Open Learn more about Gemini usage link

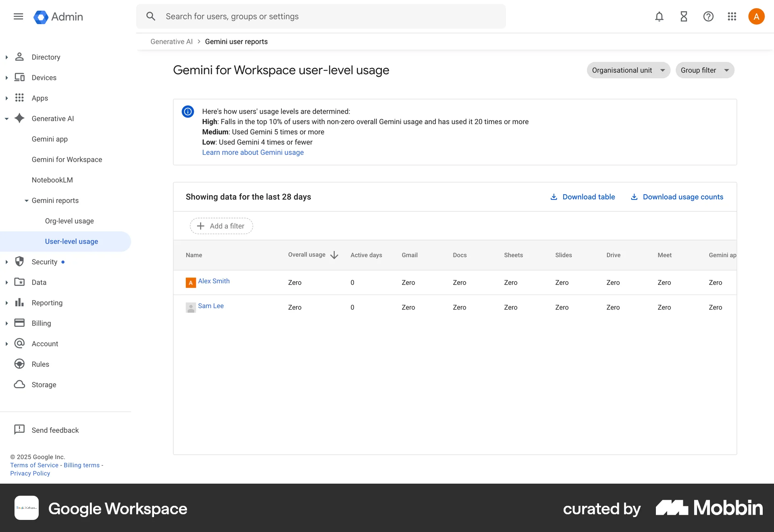click(x=253, y=152)
